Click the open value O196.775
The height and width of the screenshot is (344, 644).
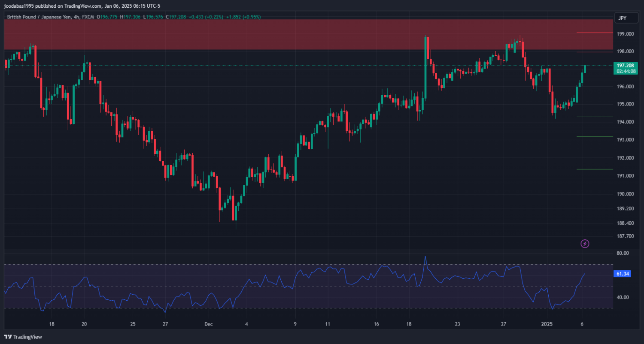pos(107,17)
